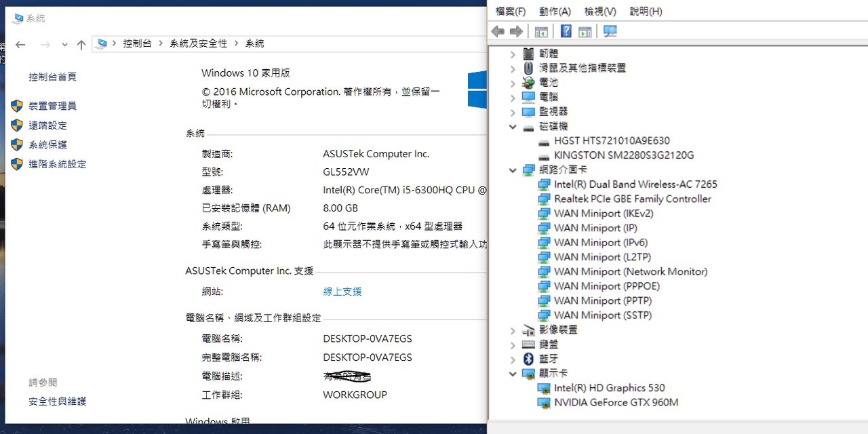Expand the 監視器 category

(513, 112)
